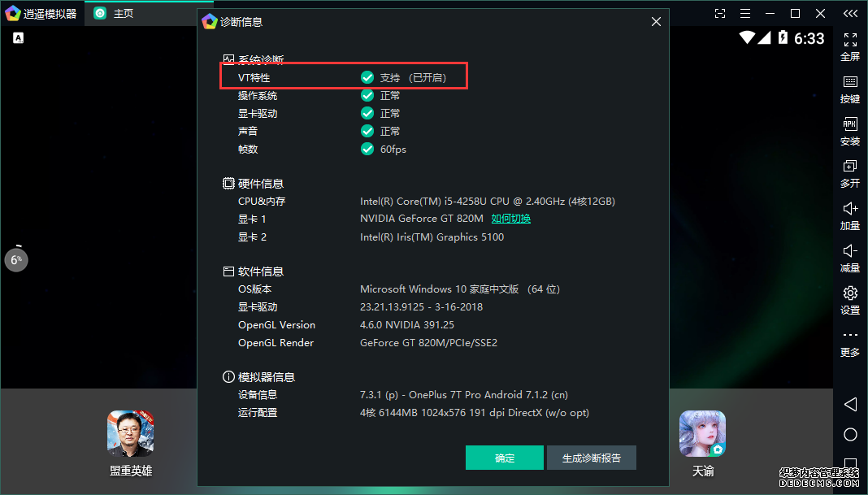Launch the 天谕 game icon
Viewport: 868px width, 495px height.
coord(702,443)
